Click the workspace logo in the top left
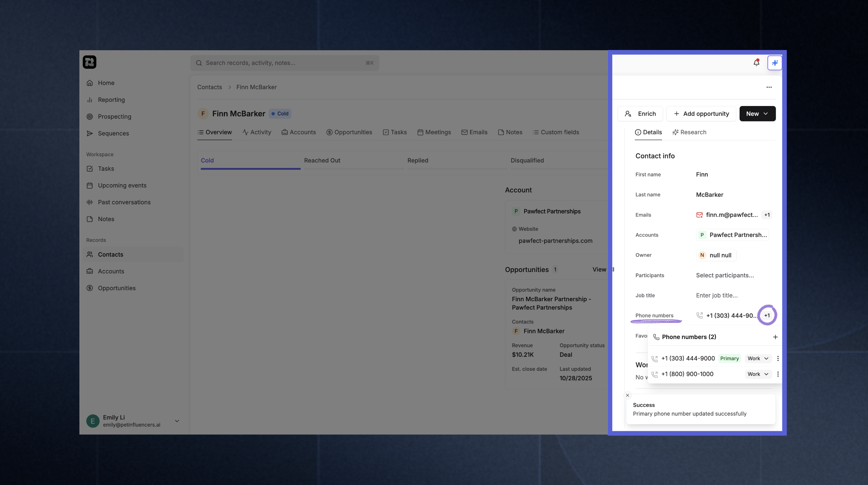Image resolution: width=868 pixels, height=485 pixels. (89, 62)
